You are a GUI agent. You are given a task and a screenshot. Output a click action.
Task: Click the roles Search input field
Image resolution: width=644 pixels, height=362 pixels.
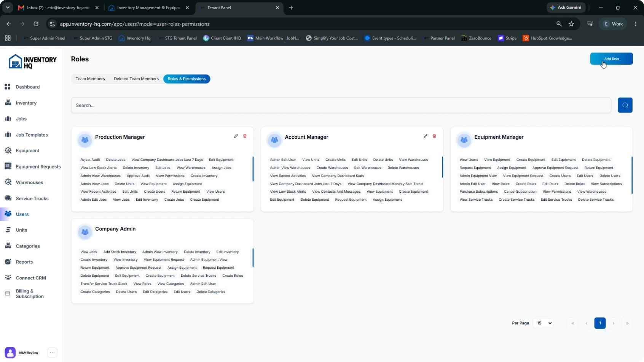[x=341, y=105]
